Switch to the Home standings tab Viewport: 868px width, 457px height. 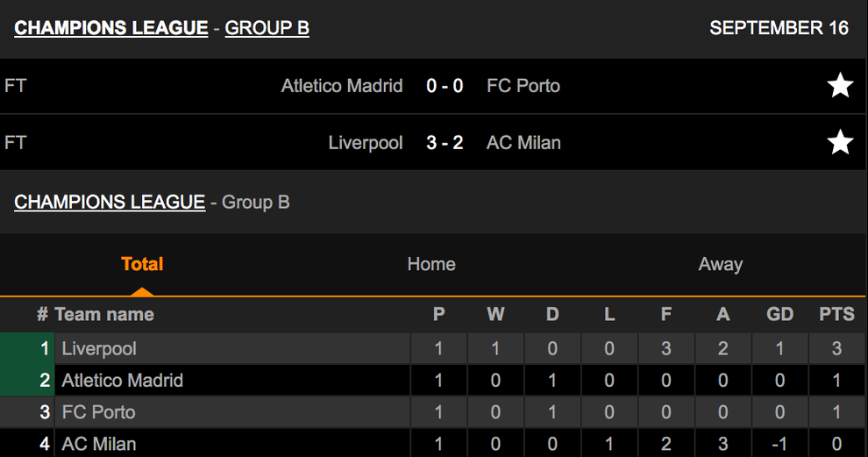[431, 264]
